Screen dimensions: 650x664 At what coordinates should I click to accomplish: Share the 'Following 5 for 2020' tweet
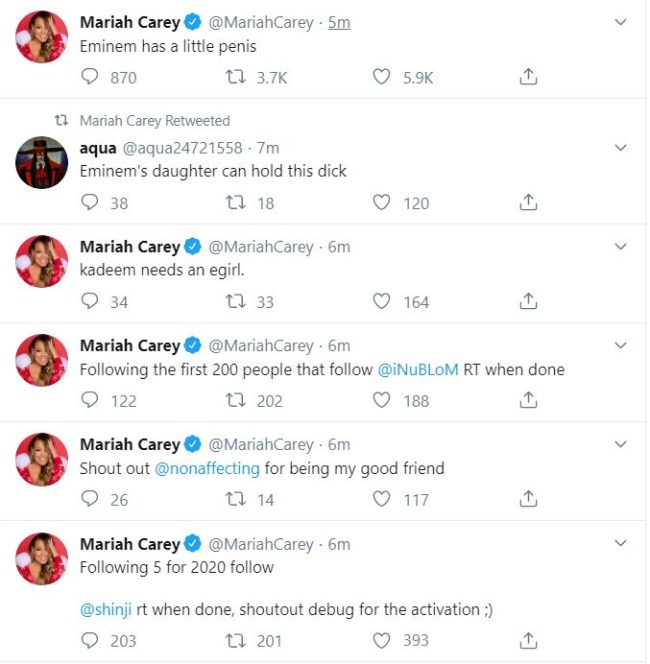(x=528, y=641)
